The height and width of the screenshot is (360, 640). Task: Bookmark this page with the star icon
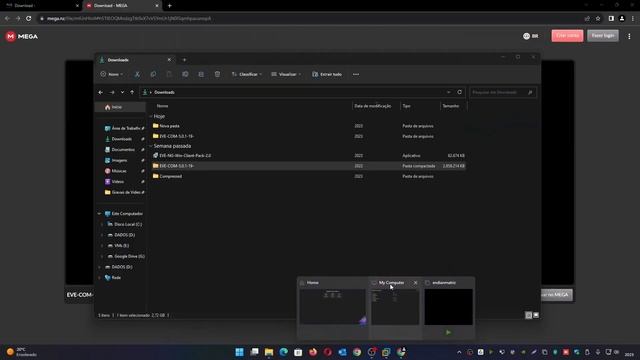[598, 18]
